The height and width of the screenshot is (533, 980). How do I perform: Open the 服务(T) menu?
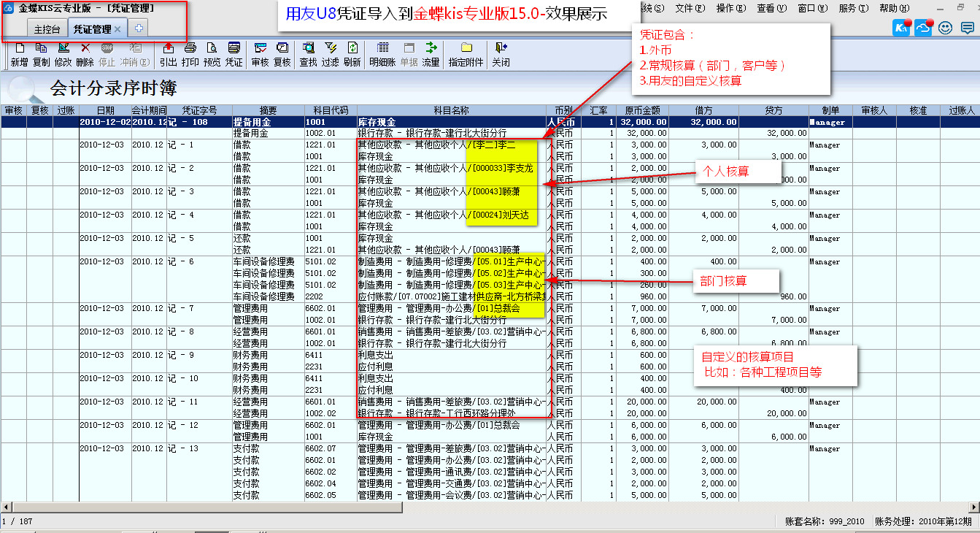(x=854, y=8)
